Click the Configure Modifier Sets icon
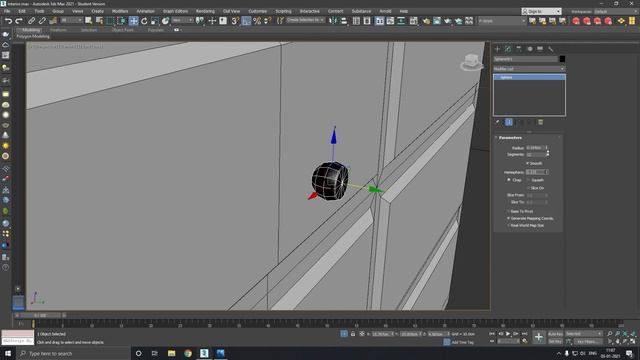This screenshot has height=360, width=640. point(540,122)
